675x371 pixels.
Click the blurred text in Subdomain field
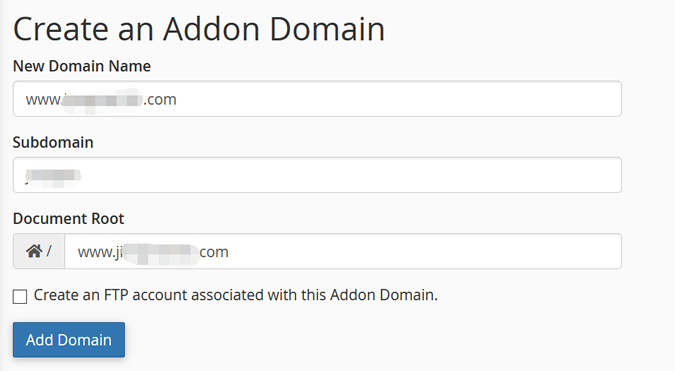tap(53, 176)
